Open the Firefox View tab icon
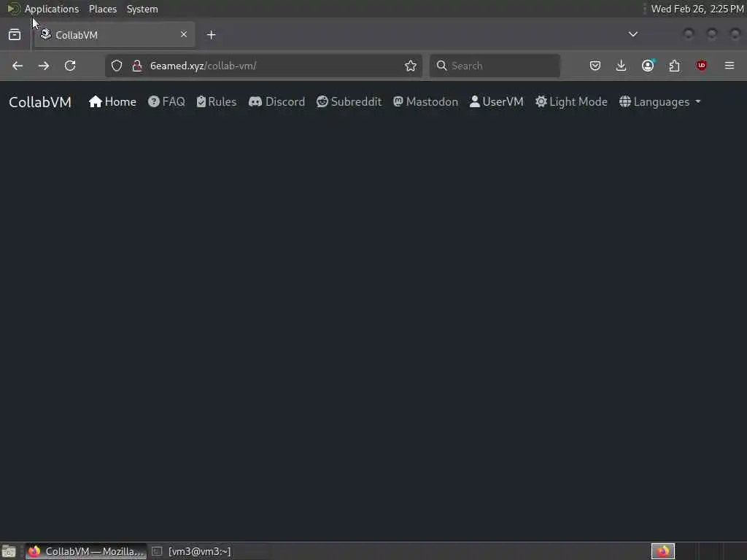The width and height of the screenshot is (747, 560). coord(15,35)
